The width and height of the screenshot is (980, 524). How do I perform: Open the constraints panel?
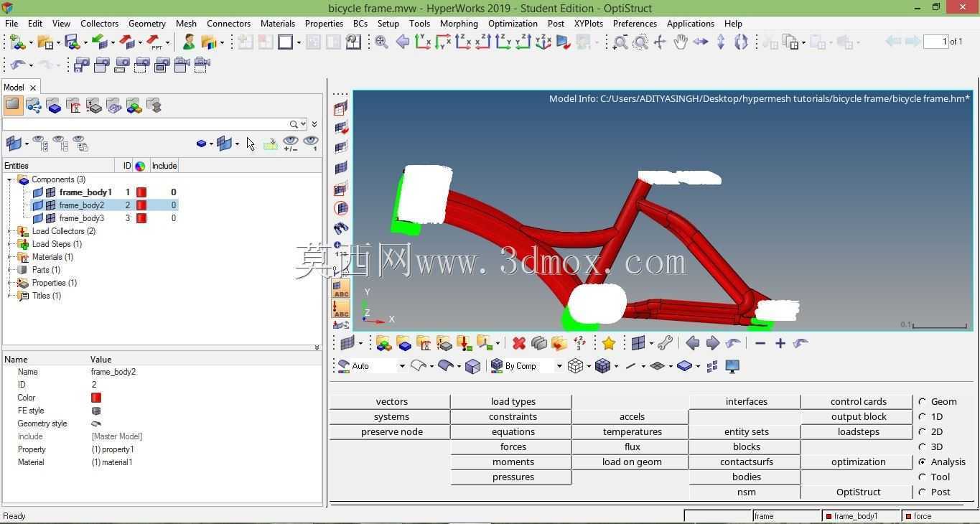[x=513, y=417]
